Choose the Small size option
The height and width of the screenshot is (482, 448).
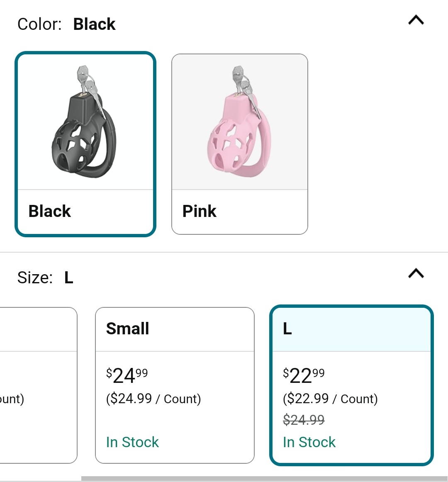pos(175,385)
